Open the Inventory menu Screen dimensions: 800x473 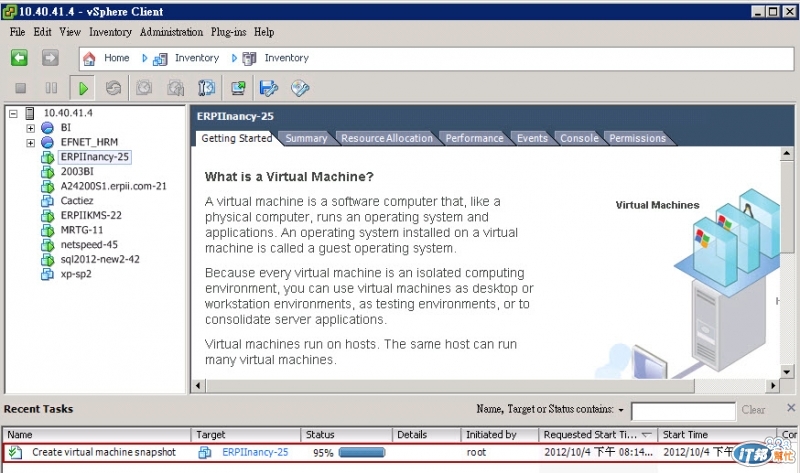pyautogui.click(x=110, y=32)
